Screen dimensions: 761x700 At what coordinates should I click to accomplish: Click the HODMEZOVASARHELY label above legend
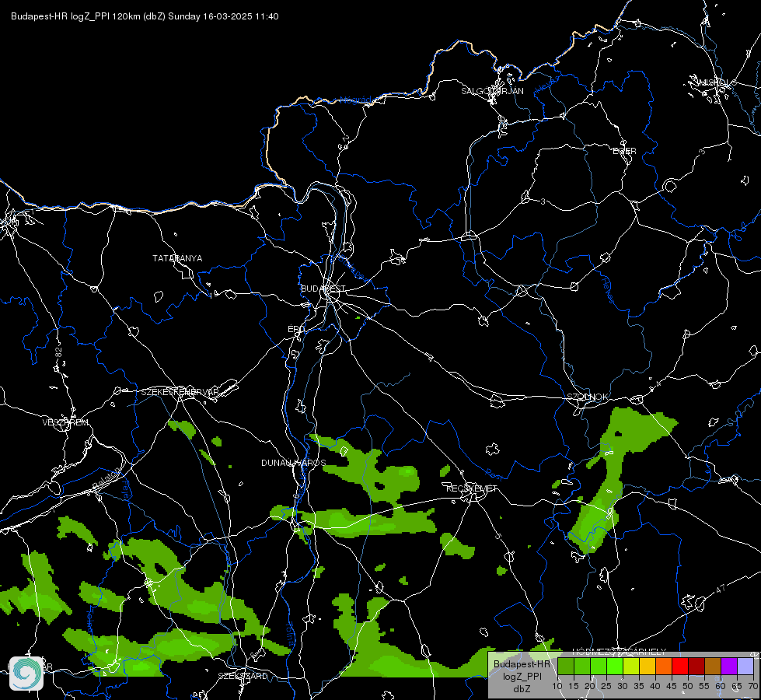point(620,652)
